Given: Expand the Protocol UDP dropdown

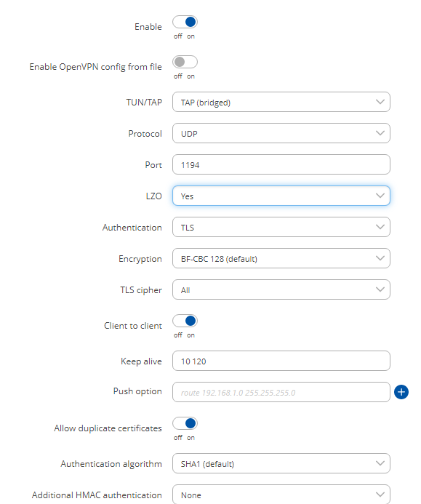Looking at the screenshot, I should click(281, 133).
